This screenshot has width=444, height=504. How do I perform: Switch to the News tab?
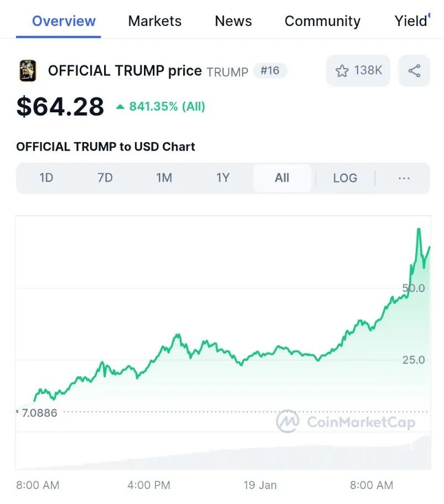(x=233, y=21)
